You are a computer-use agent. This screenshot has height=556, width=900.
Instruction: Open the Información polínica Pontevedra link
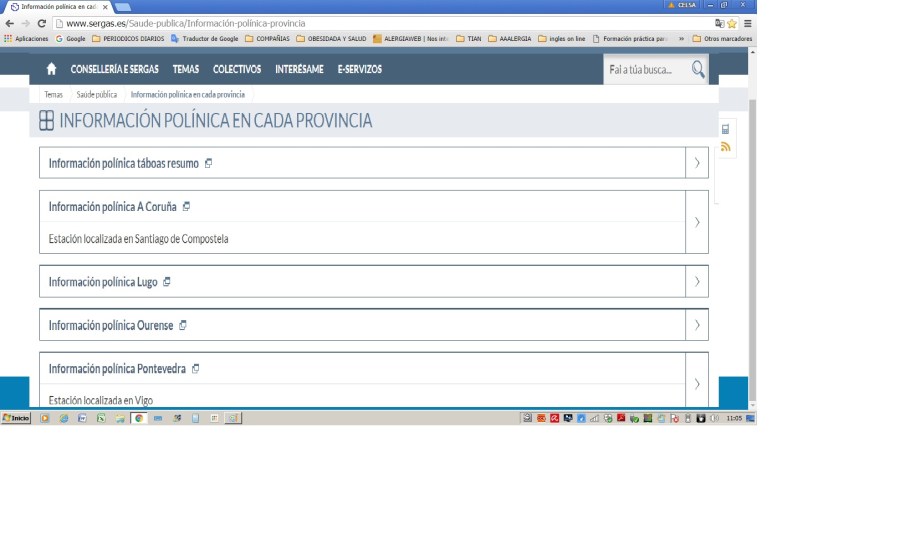tap(117, 369)
